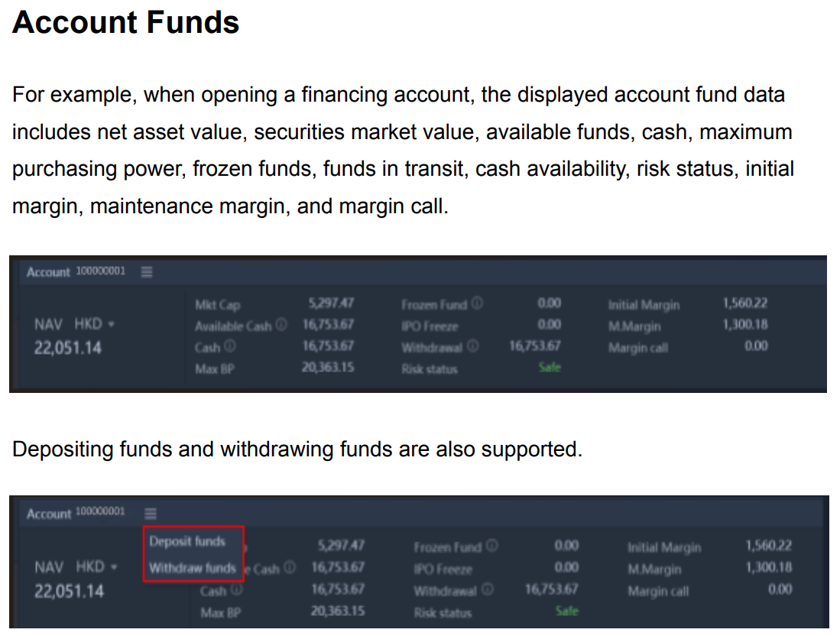Click info icon beside Available Cash, bottom panel
The width and height of the screenshot is (840, 636).
290,567
